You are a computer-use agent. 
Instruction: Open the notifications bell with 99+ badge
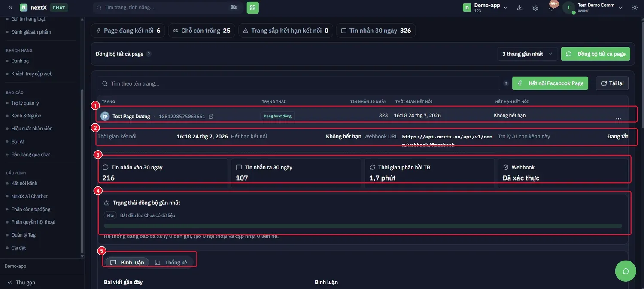pyautogui.click(x=552, y=7)
